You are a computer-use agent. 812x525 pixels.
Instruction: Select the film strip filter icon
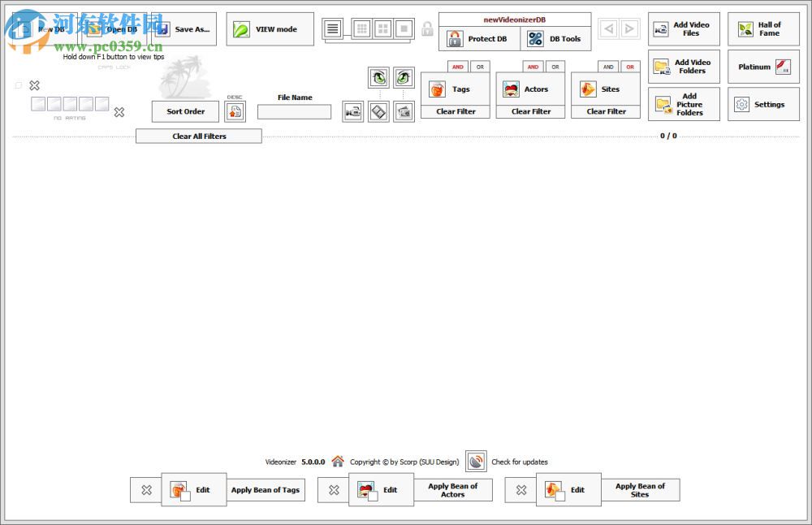click(x=378, y=111)
